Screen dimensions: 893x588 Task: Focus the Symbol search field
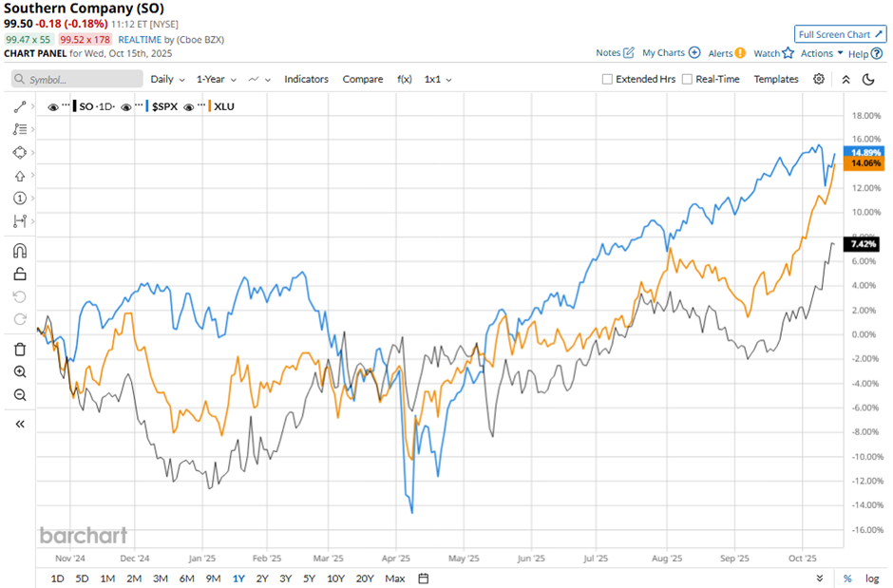[77, 79]
